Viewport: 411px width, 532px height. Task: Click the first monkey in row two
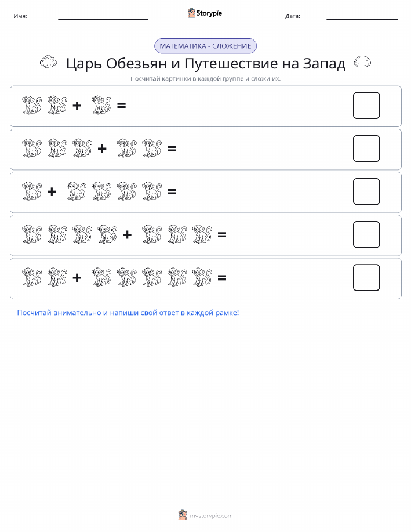32,148
